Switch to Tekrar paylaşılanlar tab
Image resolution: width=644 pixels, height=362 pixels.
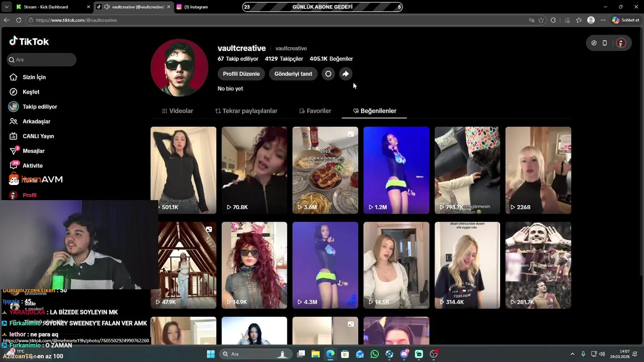(246, 111)
